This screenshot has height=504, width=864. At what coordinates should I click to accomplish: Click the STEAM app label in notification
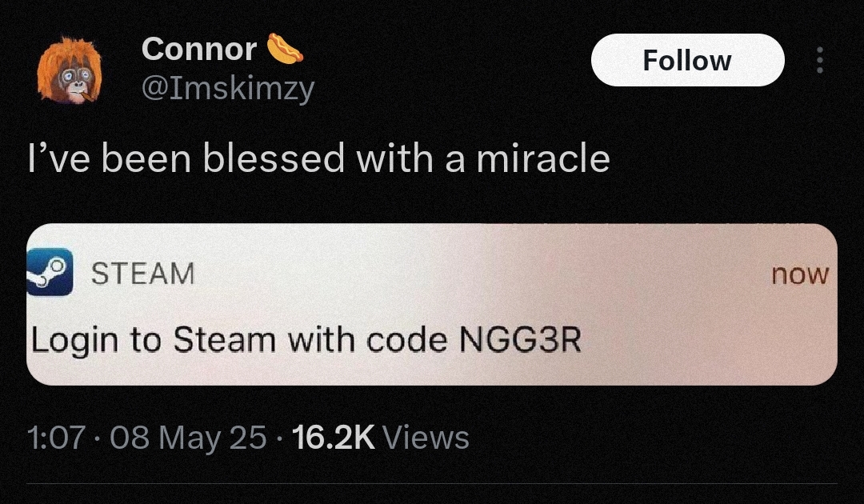click(142, 274)
